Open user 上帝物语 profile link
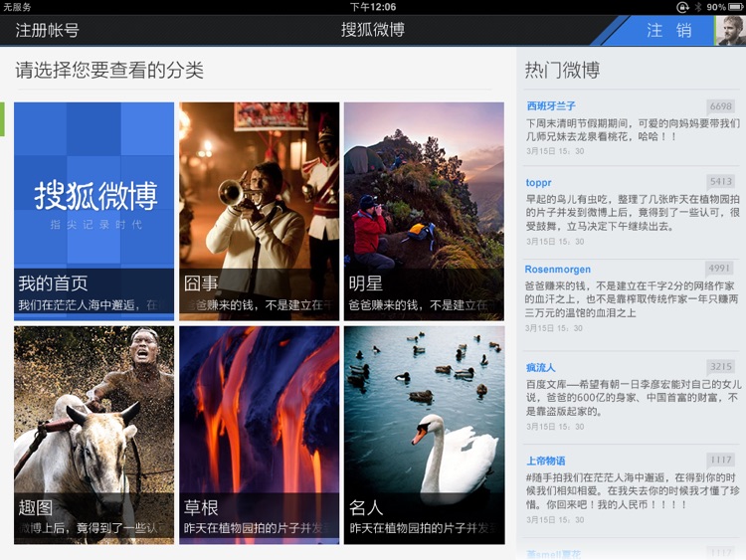Screen dimensions: 746x560 click(x=546, y=461)
